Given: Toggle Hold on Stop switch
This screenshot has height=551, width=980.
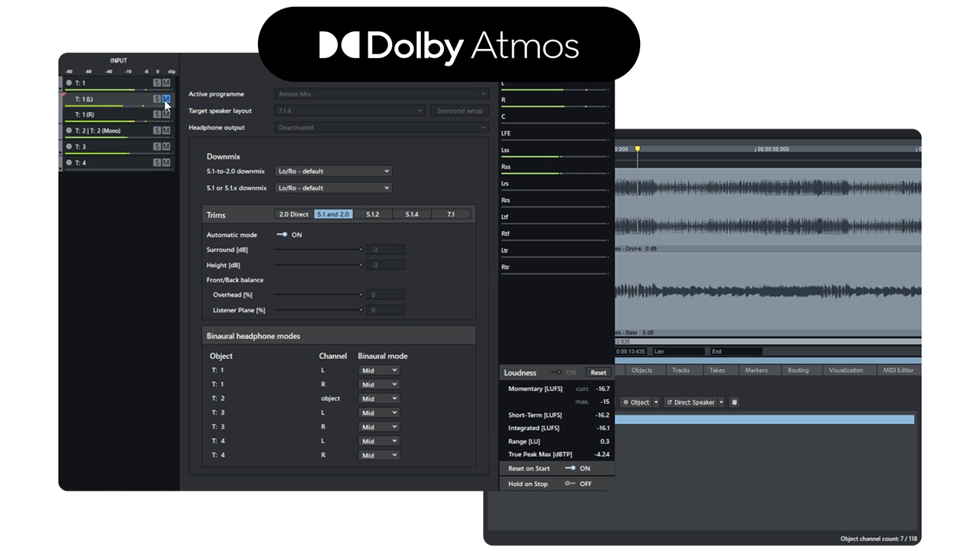Looking at the screenshot, I should point(570,484).
